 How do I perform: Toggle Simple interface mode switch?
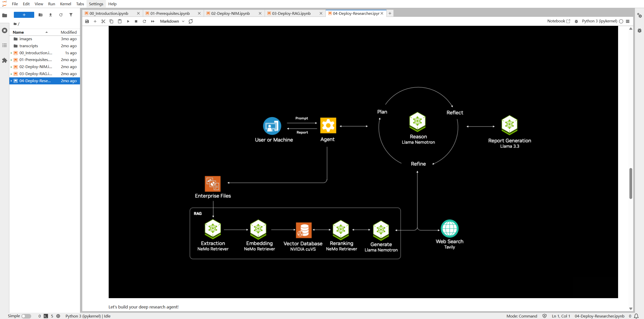tap(26, 316)
